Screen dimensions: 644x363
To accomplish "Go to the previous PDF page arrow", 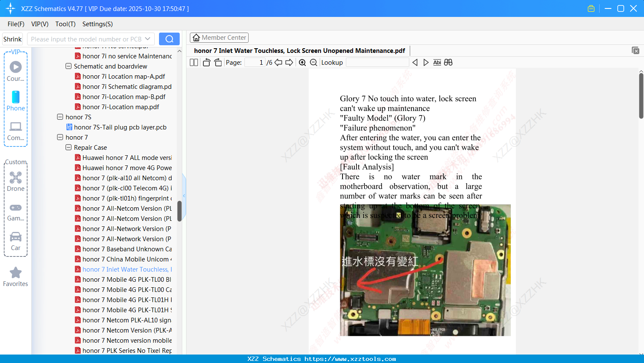I will [x=278, y=63].
